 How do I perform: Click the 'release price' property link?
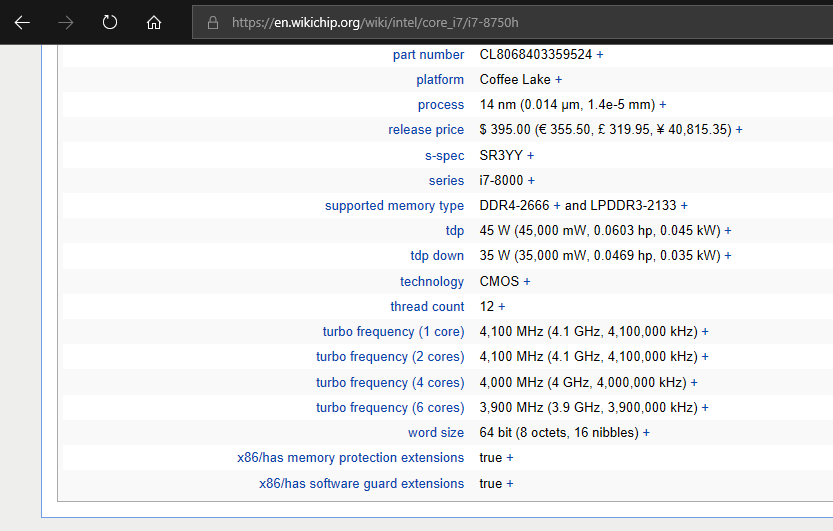coord(426,130)
